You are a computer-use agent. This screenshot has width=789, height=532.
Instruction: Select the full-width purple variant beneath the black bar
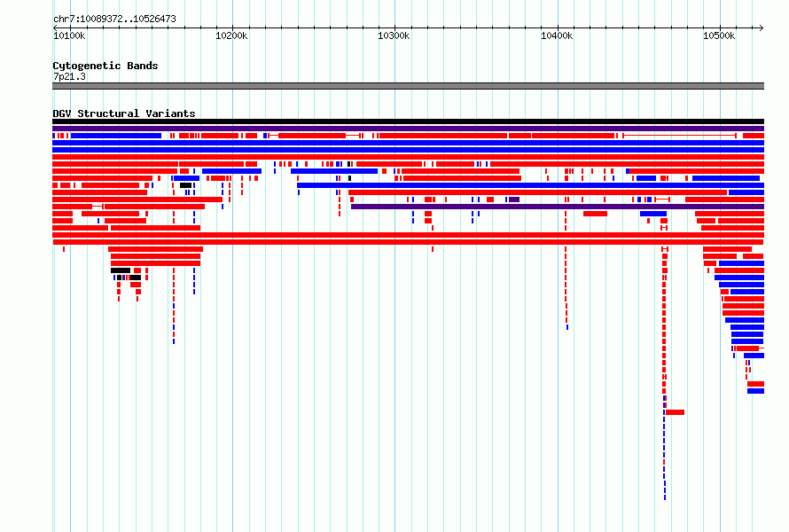coord(408,129)
